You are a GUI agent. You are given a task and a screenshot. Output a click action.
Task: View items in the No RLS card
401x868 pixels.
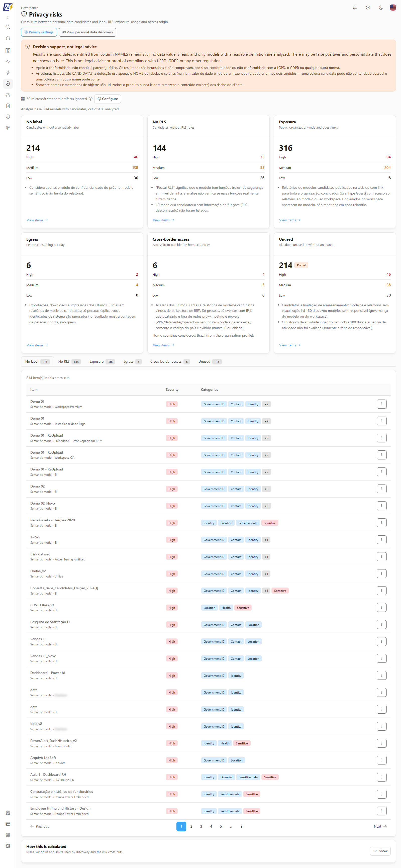pos(163,220)
